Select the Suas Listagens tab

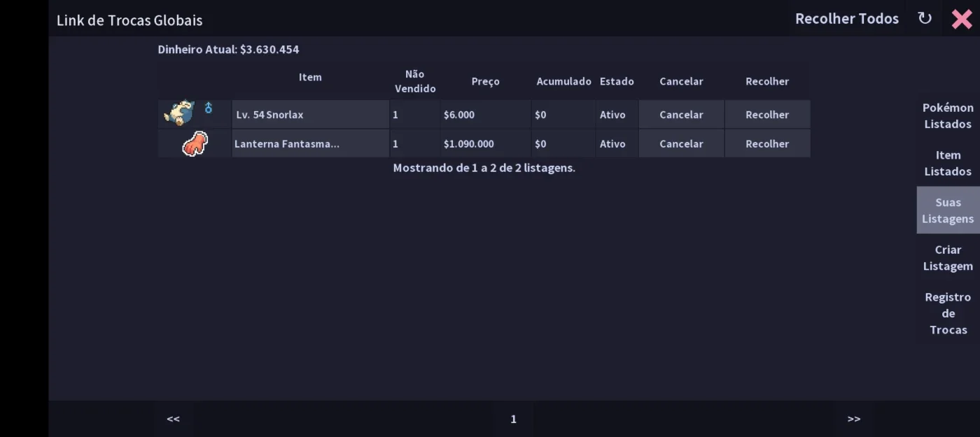click(x=948, y=210)
